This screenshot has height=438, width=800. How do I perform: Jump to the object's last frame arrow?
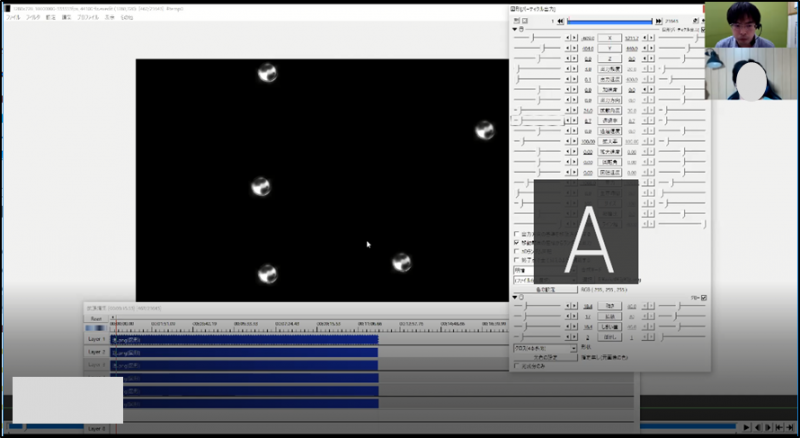[658, 20]
